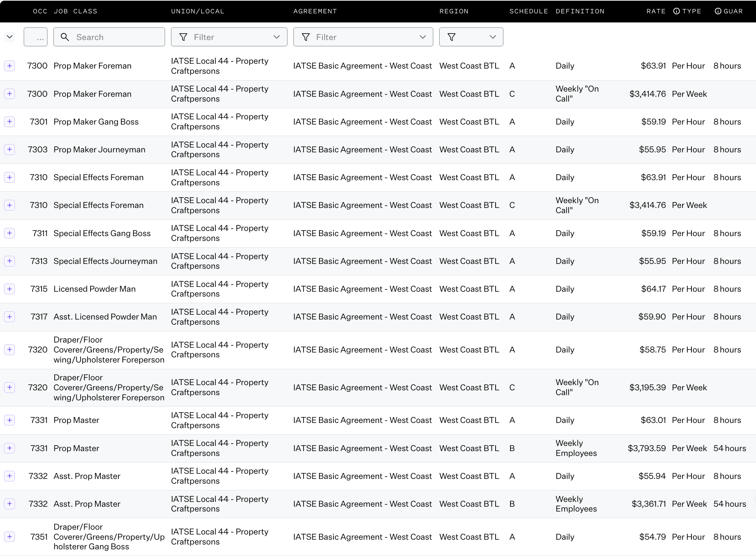Expand the 7331 Prop Master Weekly Employees row
The height and width of the screenshot is (556, 756).
tap(10, 448)
